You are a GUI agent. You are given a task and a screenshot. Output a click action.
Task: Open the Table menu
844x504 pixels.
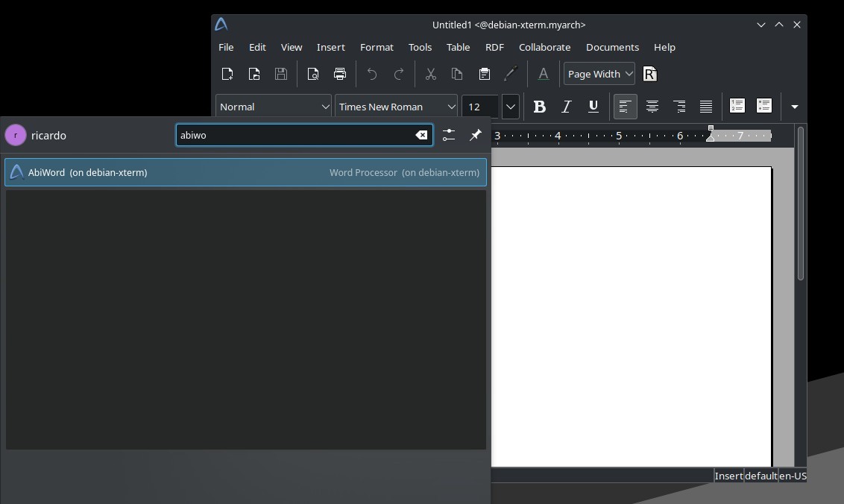(458, 48)
